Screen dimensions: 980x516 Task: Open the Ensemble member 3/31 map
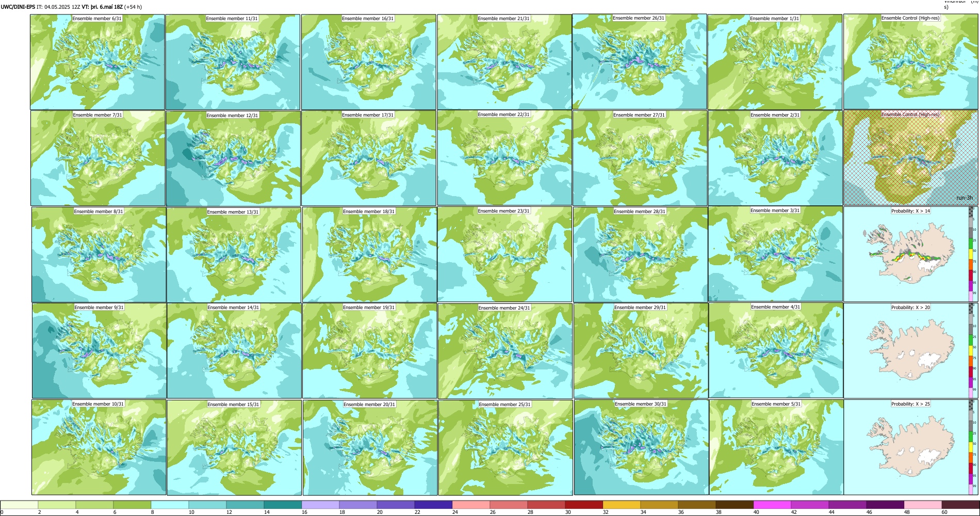(775, 254)
